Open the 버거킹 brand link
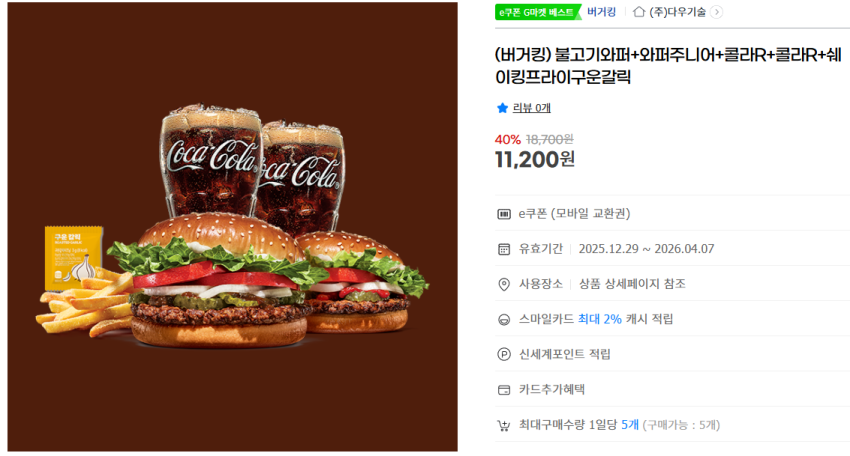Screen dimensions: 850x456 [x=601, y=11]
